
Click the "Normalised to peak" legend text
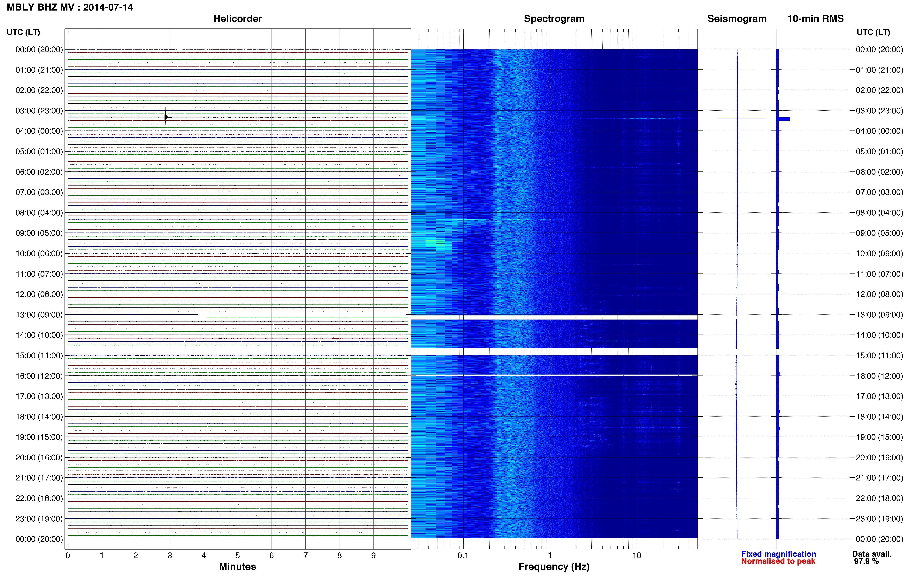coord(778,561)
